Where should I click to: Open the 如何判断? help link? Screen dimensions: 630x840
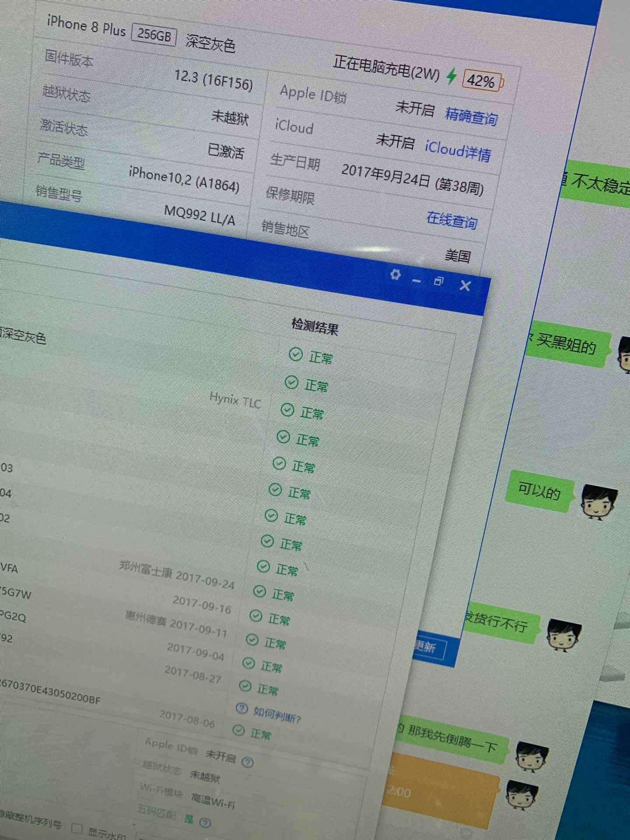pyautogui.click(x=277, y=715)
